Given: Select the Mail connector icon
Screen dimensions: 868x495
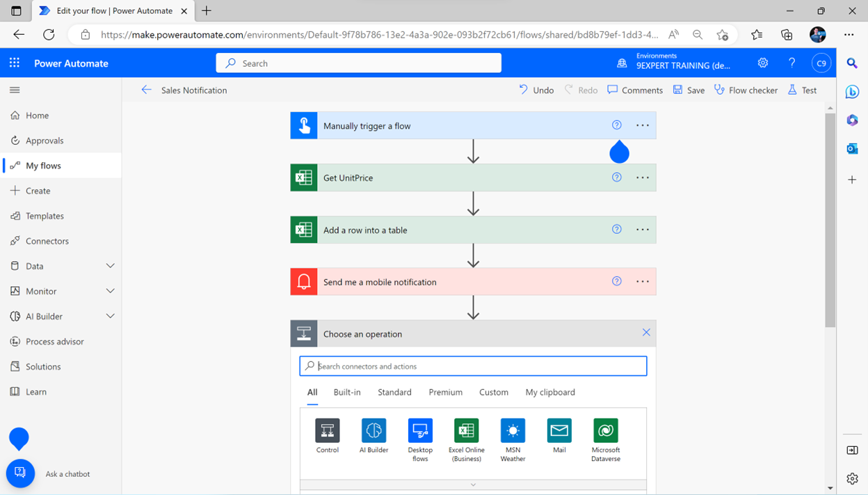Looking at the screenshot, I should click(x=559, y=430).
